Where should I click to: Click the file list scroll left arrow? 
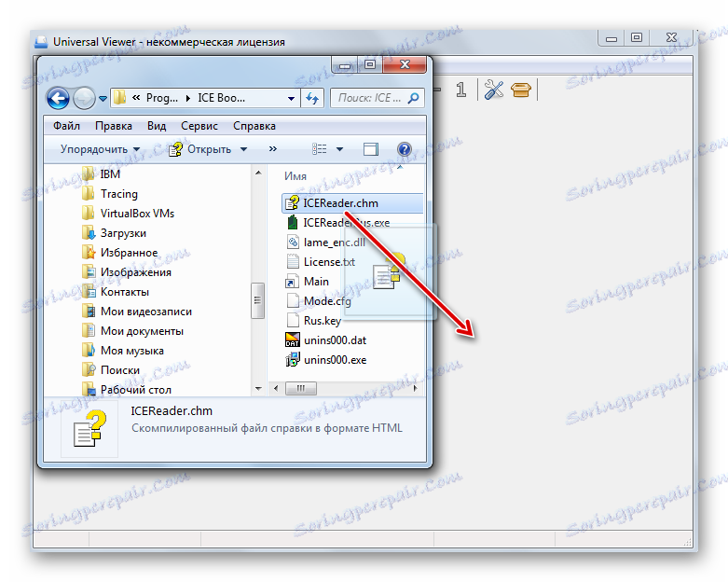click(x=276, y=388)
